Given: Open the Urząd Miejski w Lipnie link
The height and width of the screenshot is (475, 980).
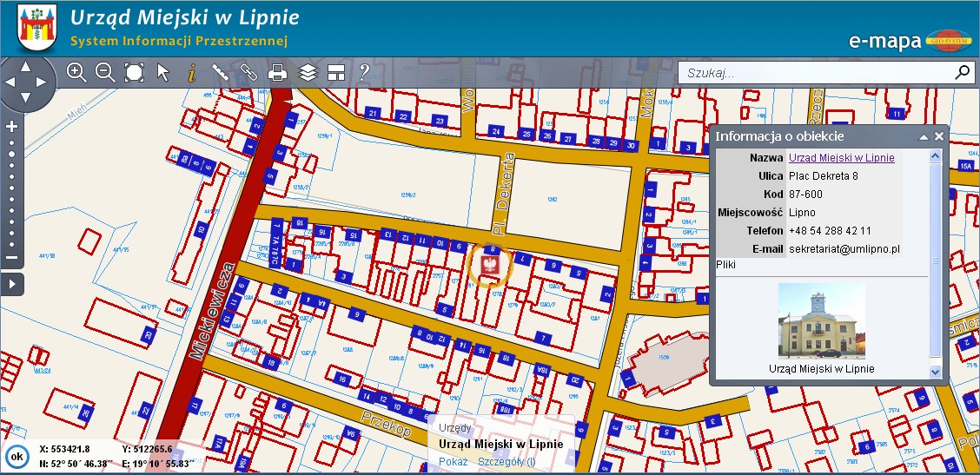Looking at the screenshot, I should 841,157.
